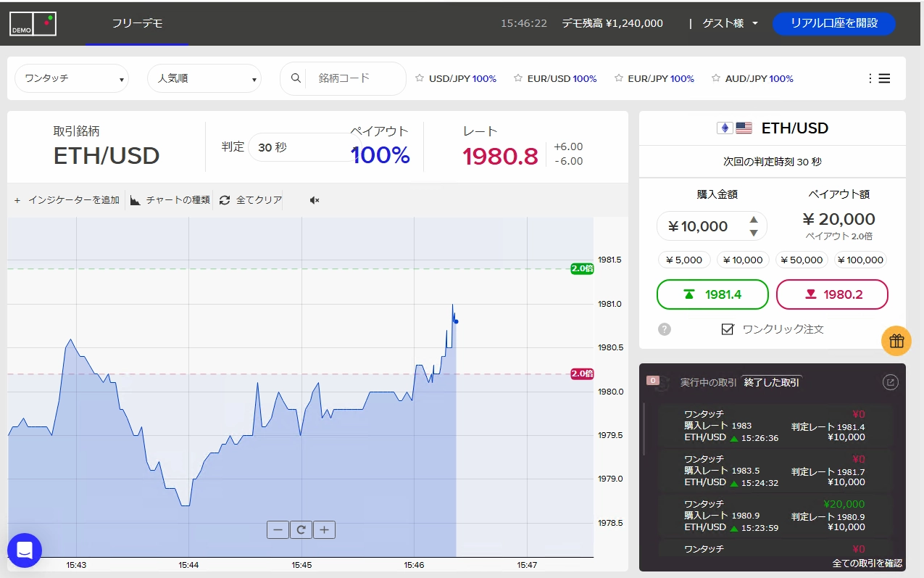Buy the green up touch 1981.4
The height and width of the screenshot is (578, 924).
(x=712, y=294)
